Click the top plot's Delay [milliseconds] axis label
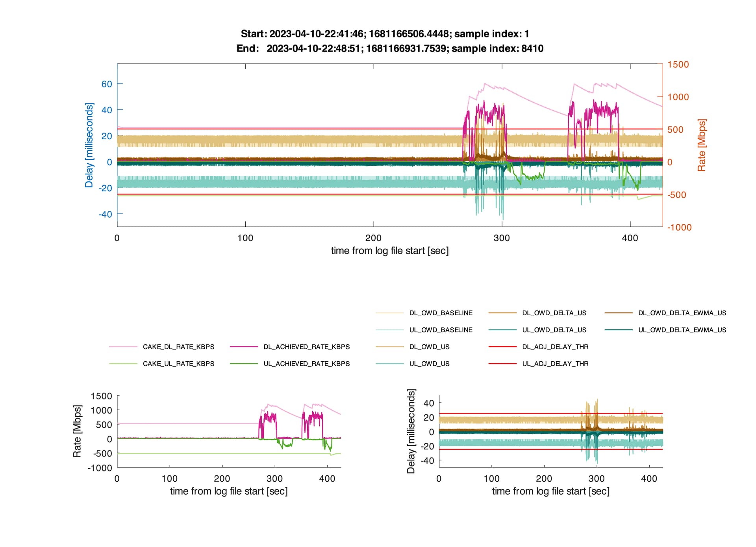Screen dimensions: 756x547 [89, 145]
